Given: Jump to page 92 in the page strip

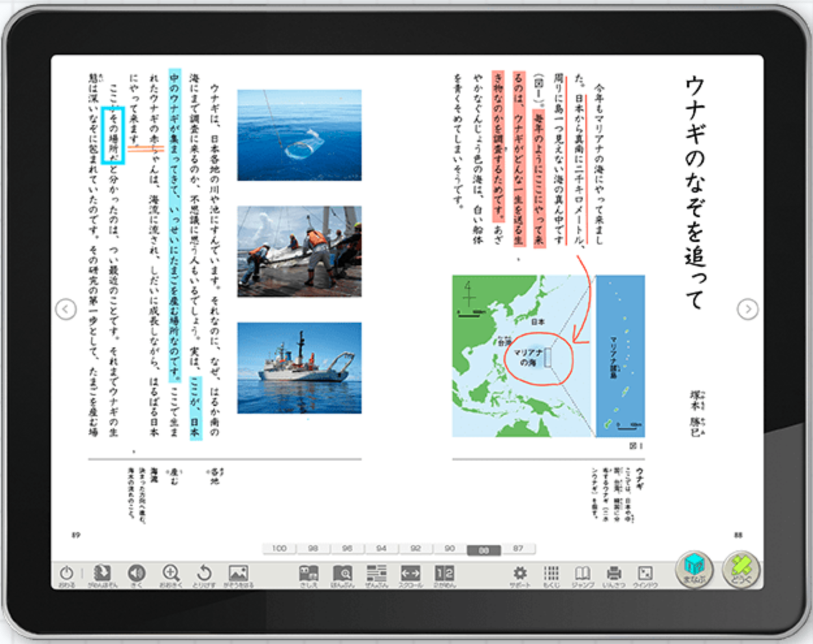Looking at the screenshot, I should click(x=416, y=549).
